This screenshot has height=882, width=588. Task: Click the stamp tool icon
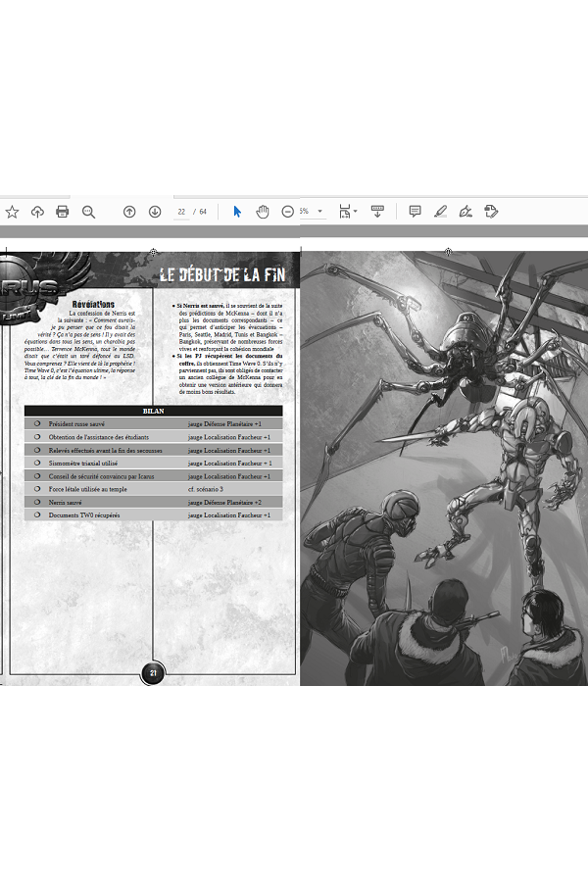coord(491,212)
